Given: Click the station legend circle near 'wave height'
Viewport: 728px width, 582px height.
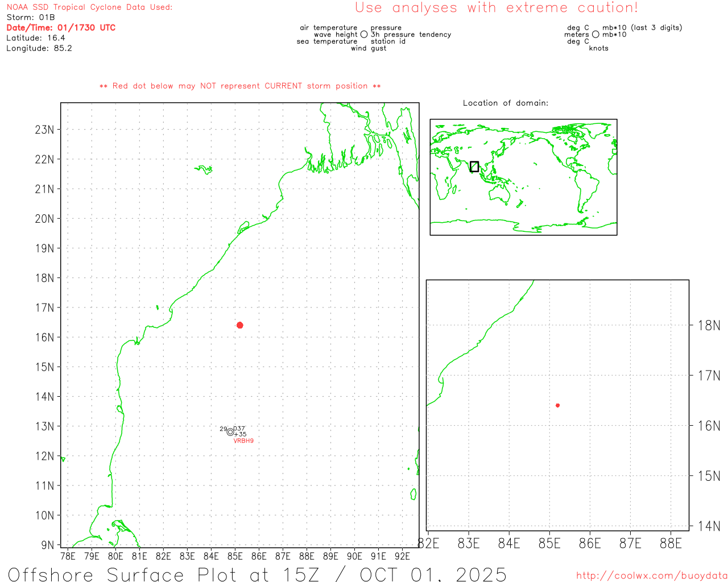Looking at the screenshot, I should [x=364, y=35].
